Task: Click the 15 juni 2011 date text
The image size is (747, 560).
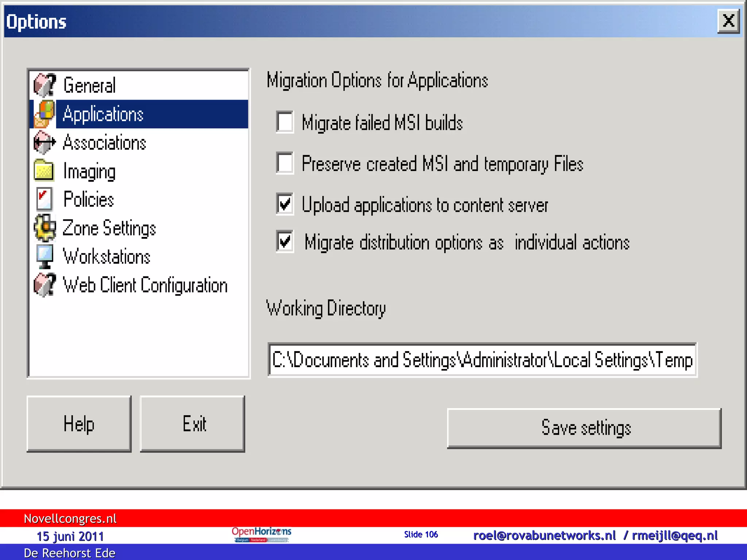Action: [70, 536]
